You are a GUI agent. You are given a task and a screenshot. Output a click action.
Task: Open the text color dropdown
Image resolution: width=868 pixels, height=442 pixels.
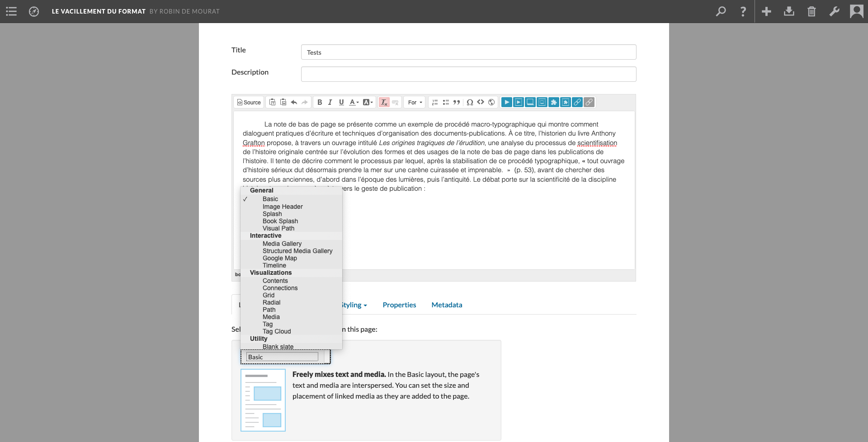[354, 103]
